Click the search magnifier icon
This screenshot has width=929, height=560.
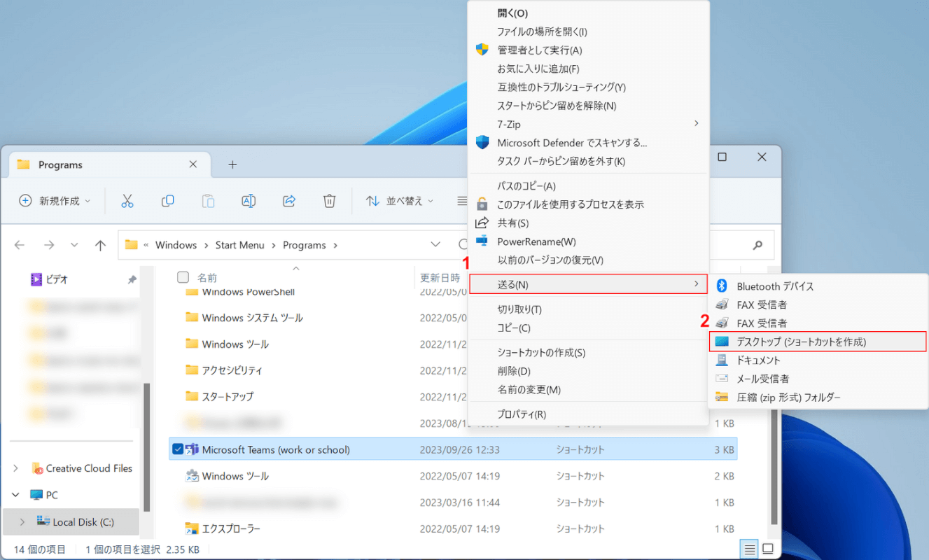757,246
